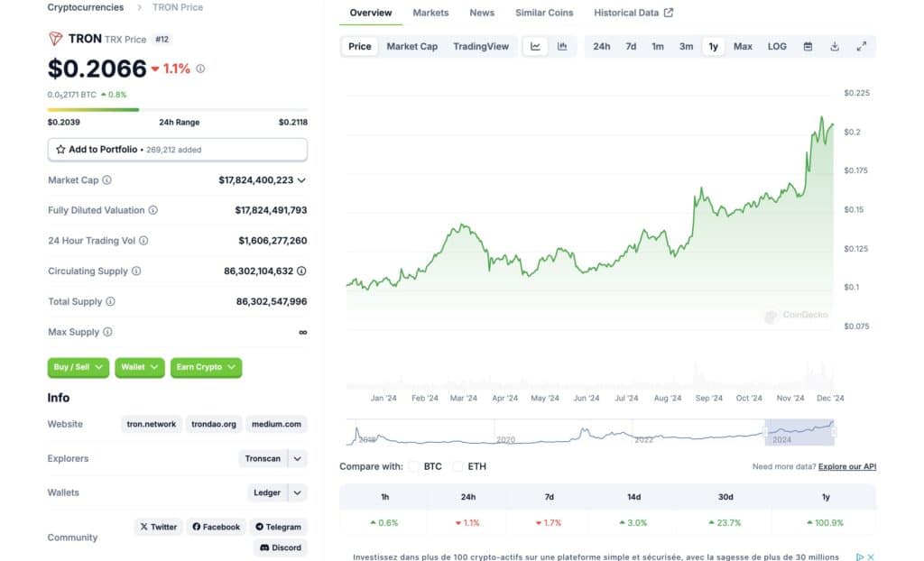Select the 1y time range
Viewport: 924px width, 561px height.
tap(713, 47)
